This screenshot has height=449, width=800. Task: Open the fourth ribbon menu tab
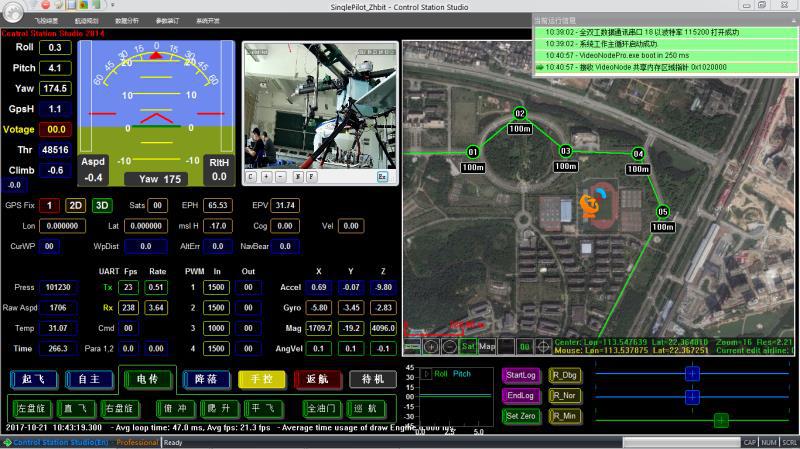coord(167,21)
